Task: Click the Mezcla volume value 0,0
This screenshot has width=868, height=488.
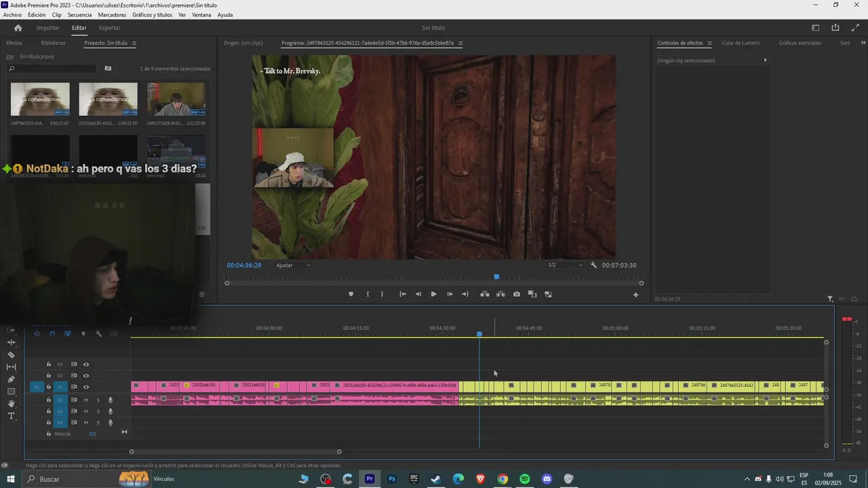Action: coord(92,434)
